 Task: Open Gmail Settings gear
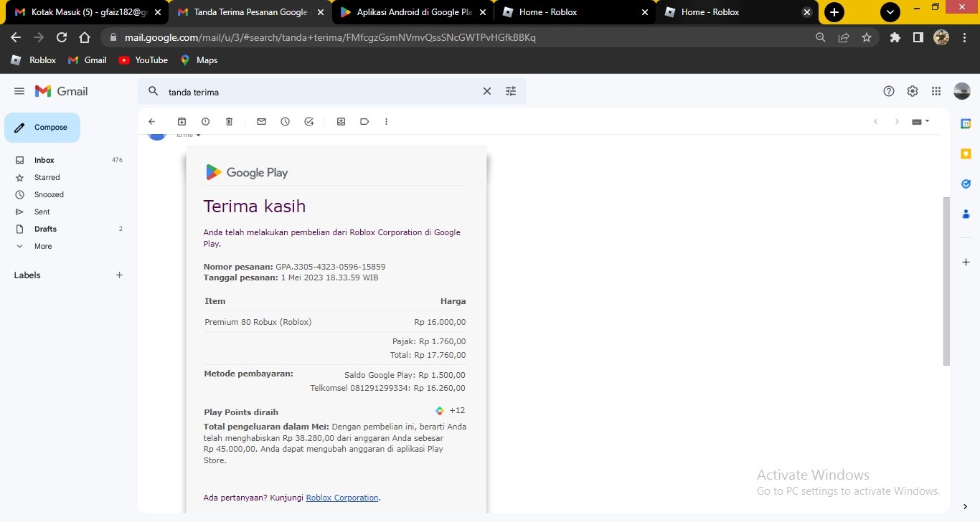[913, 91]
